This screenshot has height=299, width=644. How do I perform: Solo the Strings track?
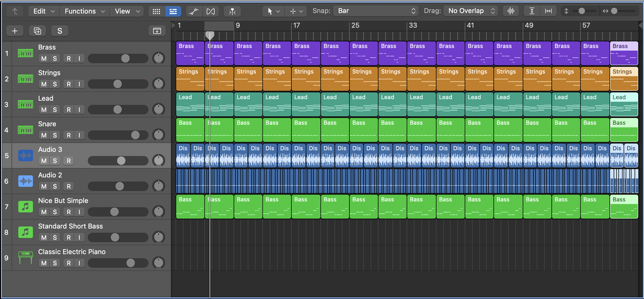(55, 84)
